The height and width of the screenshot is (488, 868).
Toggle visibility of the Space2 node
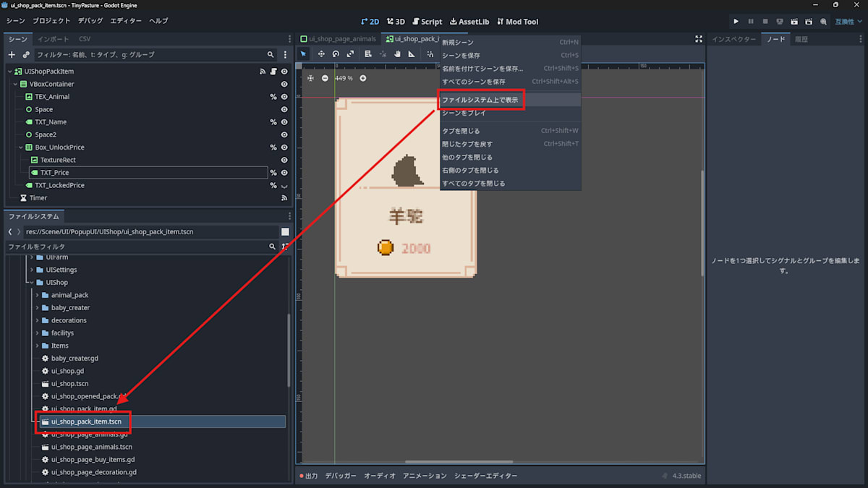pyautogui.click(x=284, y=135)
